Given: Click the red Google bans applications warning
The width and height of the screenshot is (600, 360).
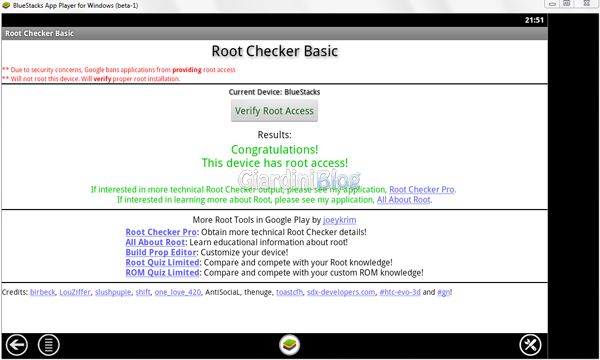Looking at the screenshot, I should click(119, 70).
